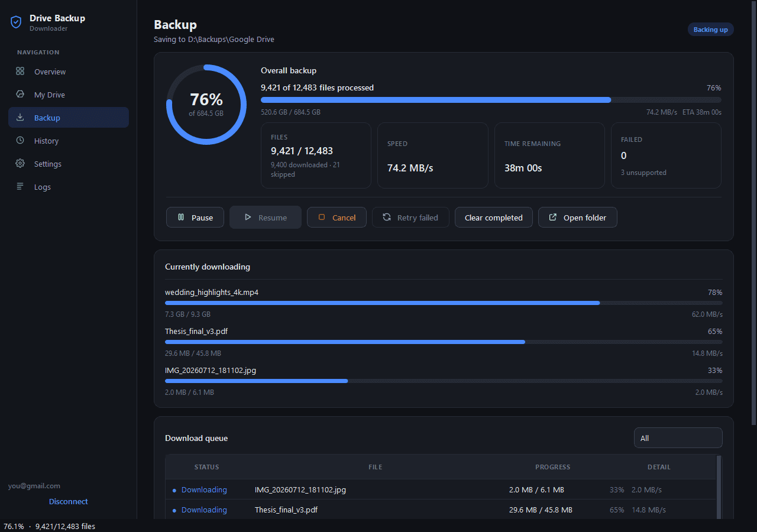The image size is (757, 532).
Task: Select the Backup navigation item
Action: pyautogui.click(x=69, y=118)
